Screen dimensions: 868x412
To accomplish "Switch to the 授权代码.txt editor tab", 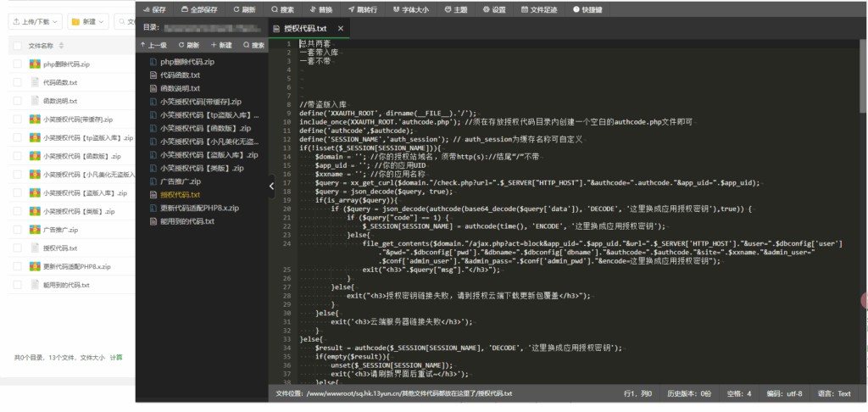I will pos(304,28).
